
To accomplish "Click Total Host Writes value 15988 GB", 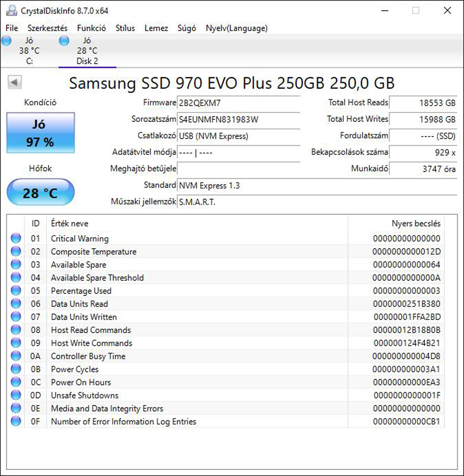I will point(423,119).
